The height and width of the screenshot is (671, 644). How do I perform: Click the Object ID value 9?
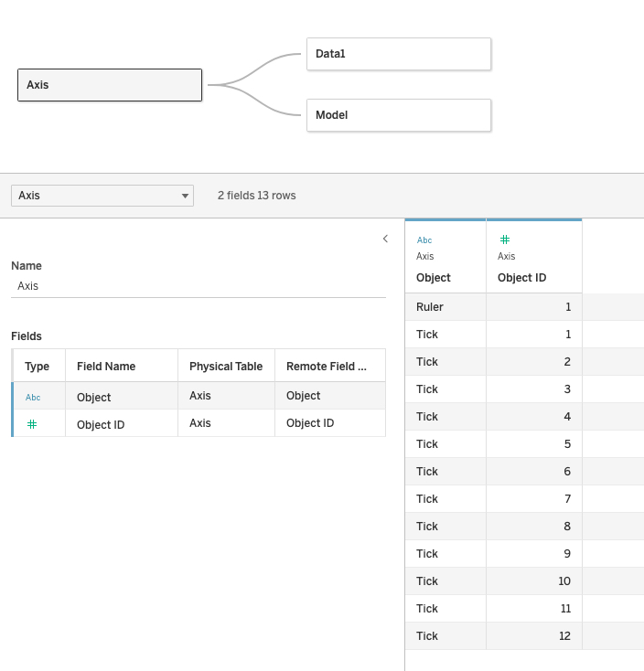coord(534,553)
